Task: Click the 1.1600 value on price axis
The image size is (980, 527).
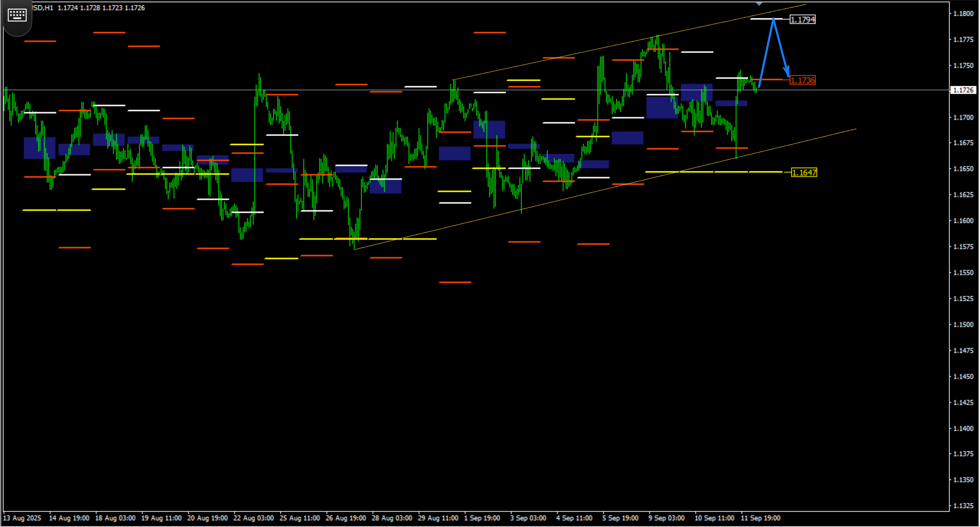Action: tap(963, 220)
